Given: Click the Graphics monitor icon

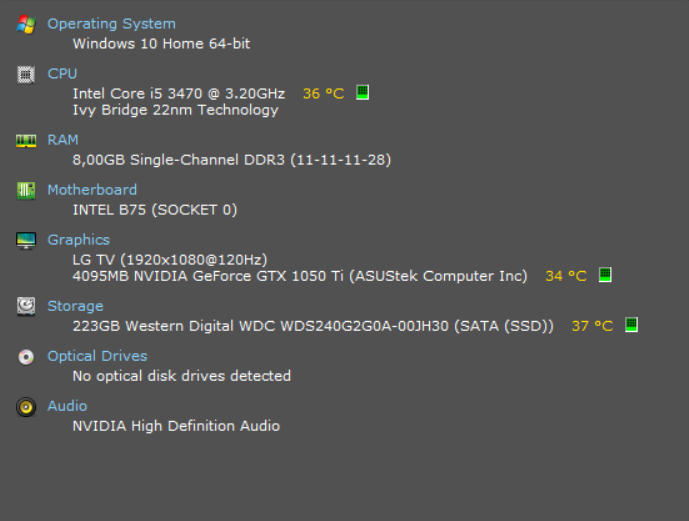Looking at the screenshot, I should point(26,241).
